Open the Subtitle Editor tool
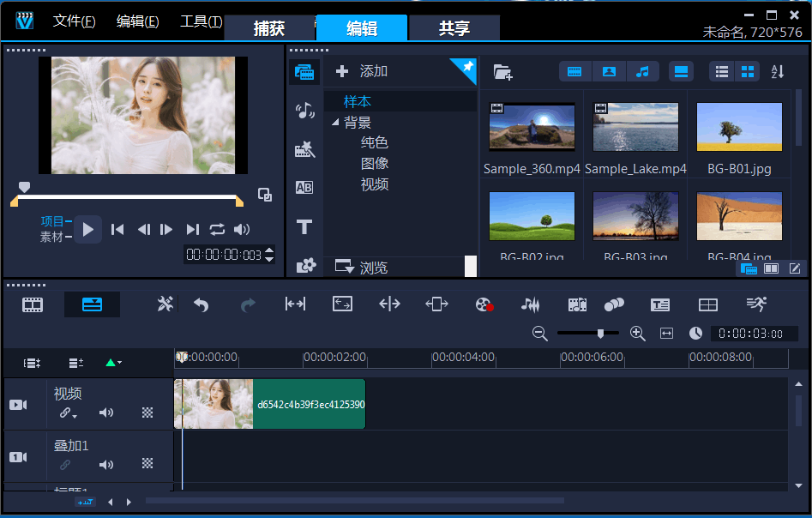 click(659, 304)
